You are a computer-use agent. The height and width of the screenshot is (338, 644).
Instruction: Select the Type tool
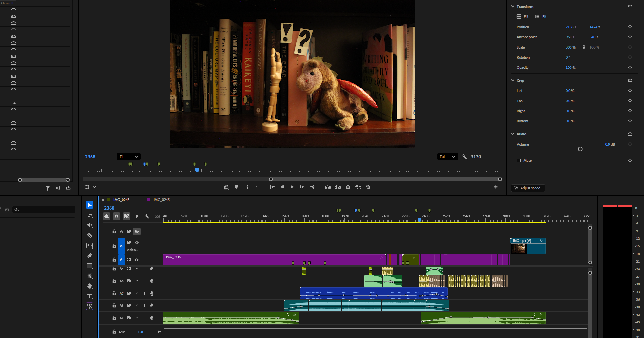(x=90, y=296)
